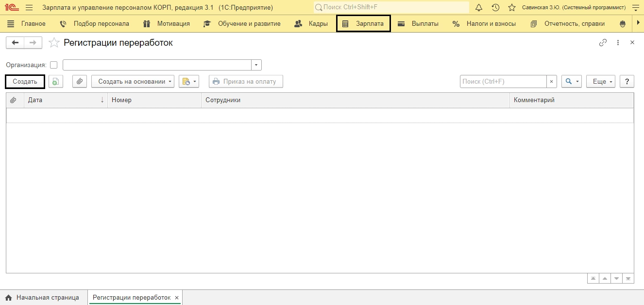This screenshot has width=644, height=305.
Task: Jump to the first list record
Action: [x=593, y=279]
